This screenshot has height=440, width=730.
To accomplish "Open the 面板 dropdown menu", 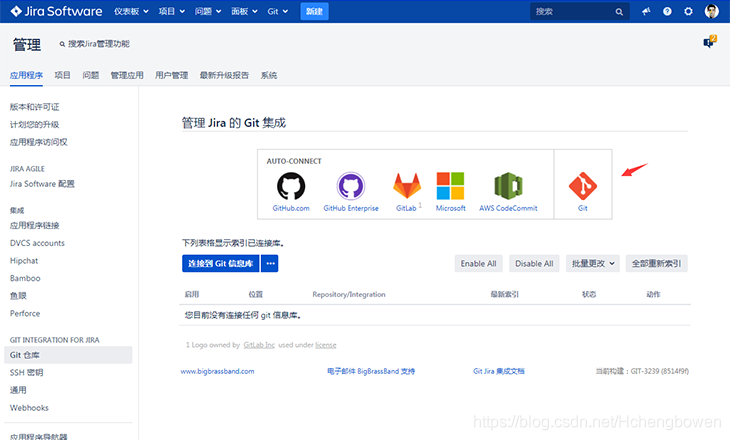I will 244,11.
